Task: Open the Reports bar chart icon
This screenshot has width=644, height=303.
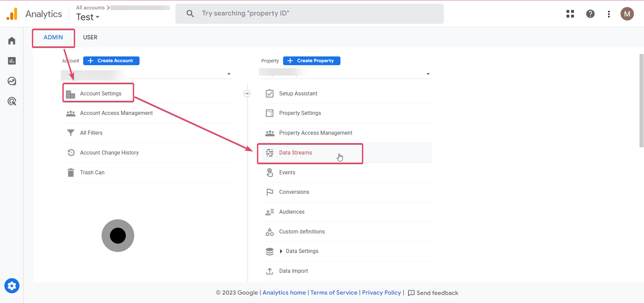Action: coord(12,61)
